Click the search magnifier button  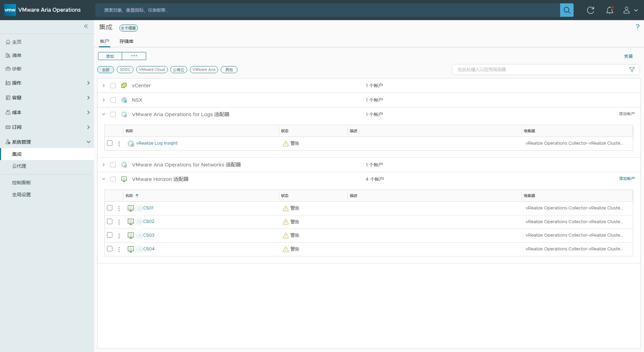point(567,10)
